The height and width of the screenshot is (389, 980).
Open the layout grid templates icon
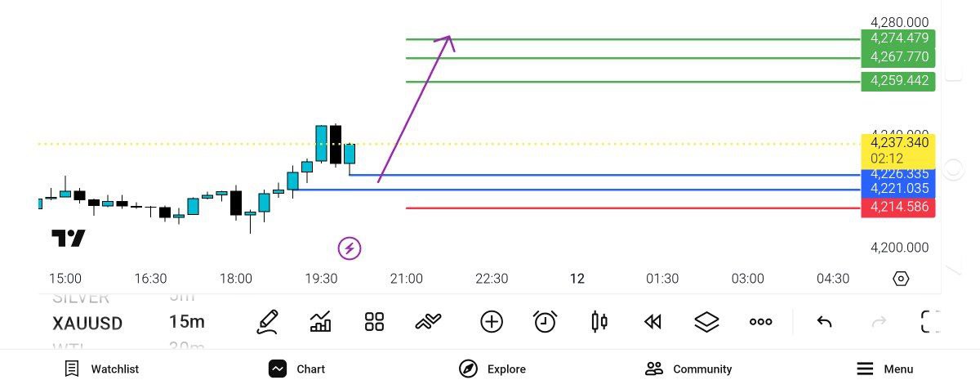(x=374, y=322)
